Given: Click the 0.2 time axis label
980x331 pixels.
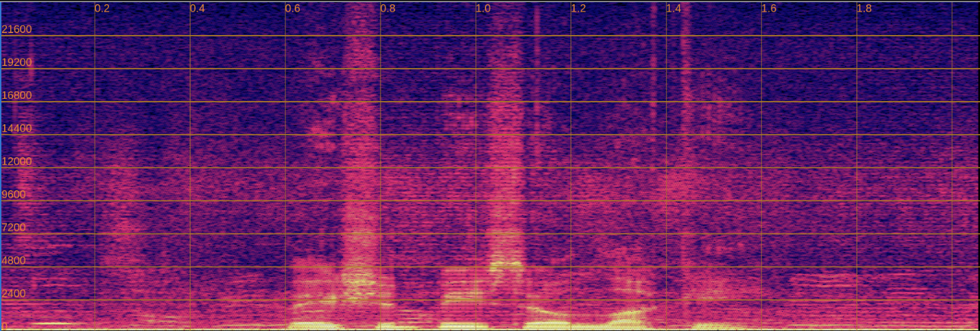Looking at the screenshot, I should (x=102, y=8).
